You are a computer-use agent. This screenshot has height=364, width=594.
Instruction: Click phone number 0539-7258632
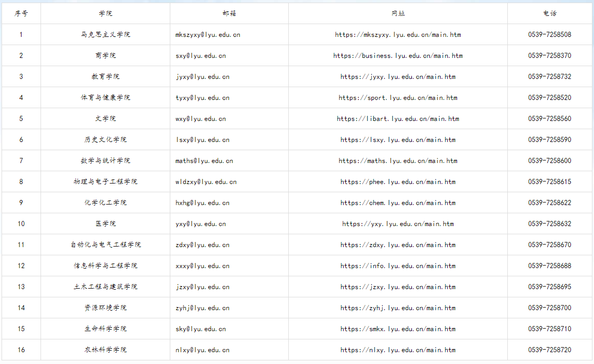pyautogui.click(x=550, y=224)
